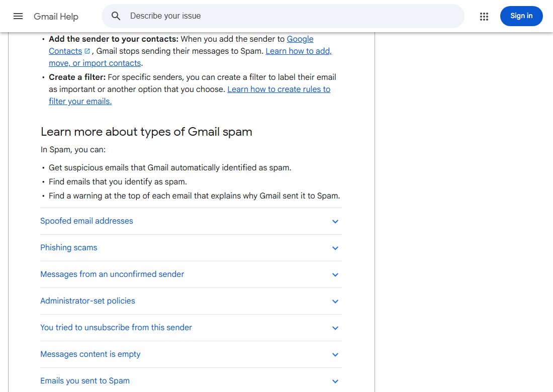Expand Phishing scams section
The height and width of the screenshot is (392, 553).
pyautogui.click(x=191, y=248)
